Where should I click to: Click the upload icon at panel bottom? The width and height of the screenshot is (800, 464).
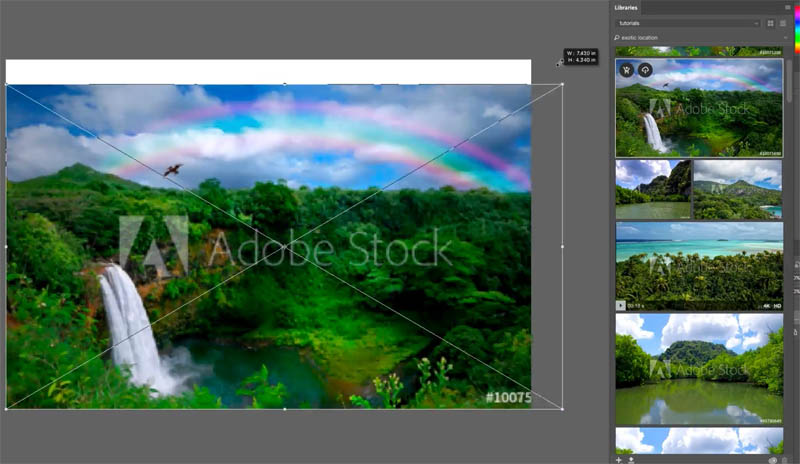click(x=631, y=460)
